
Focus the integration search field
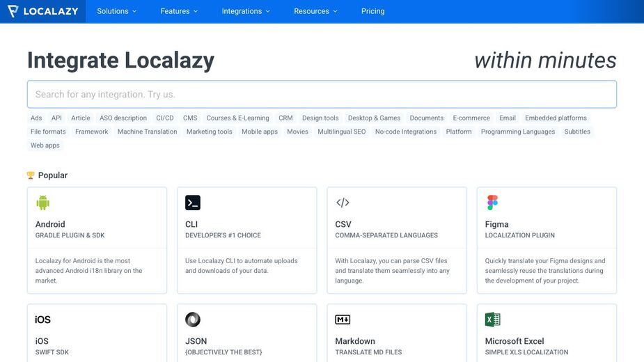coord(322,95)
